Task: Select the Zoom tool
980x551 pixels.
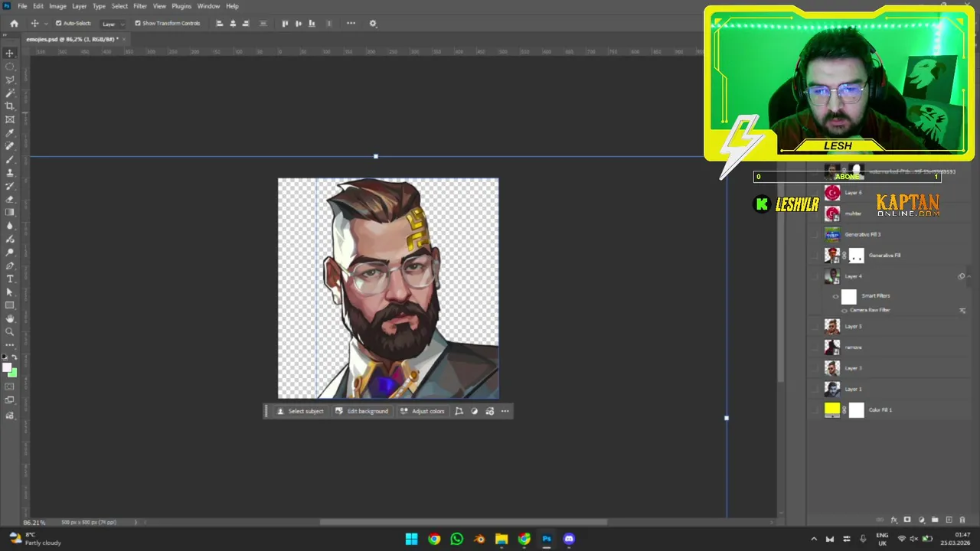Action: point(10,331)
